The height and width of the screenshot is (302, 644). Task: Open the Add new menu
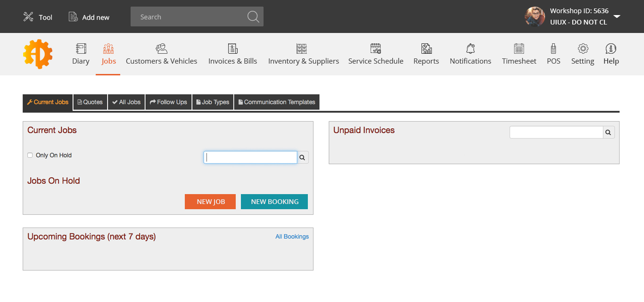coord(89,17)
